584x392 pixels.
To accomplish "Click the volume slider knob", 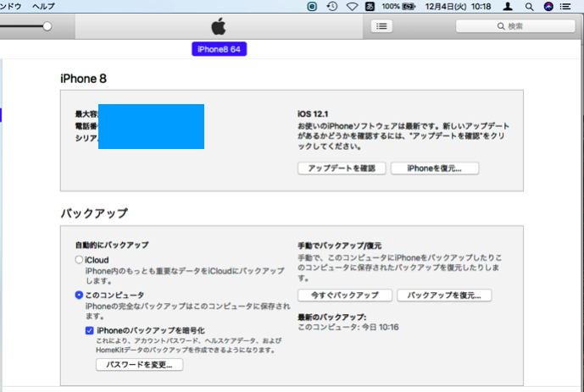I will coord(47,26).
